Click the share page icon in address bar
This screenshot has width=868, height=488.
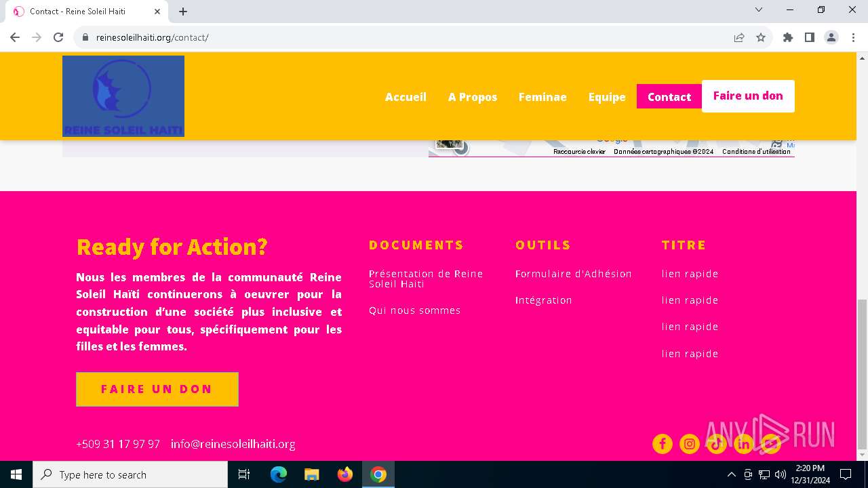pyautogui.click(x=739, y=37)
